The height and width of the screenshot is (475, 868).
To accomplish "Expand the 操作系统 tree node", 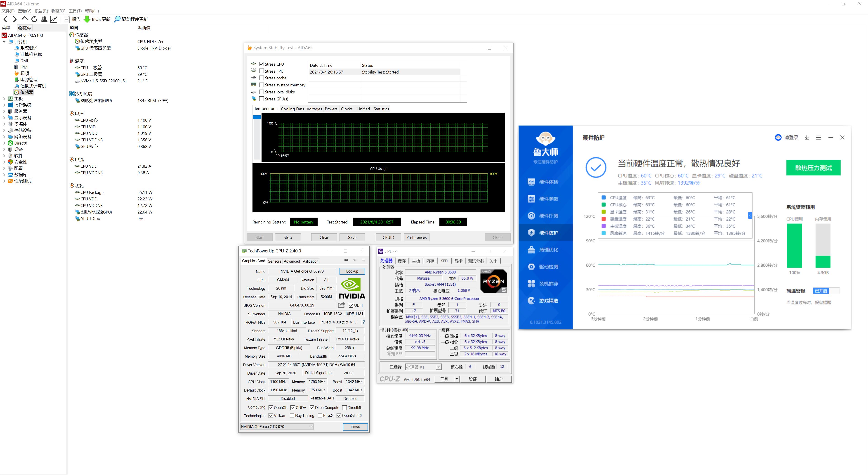I will (4, 105).
